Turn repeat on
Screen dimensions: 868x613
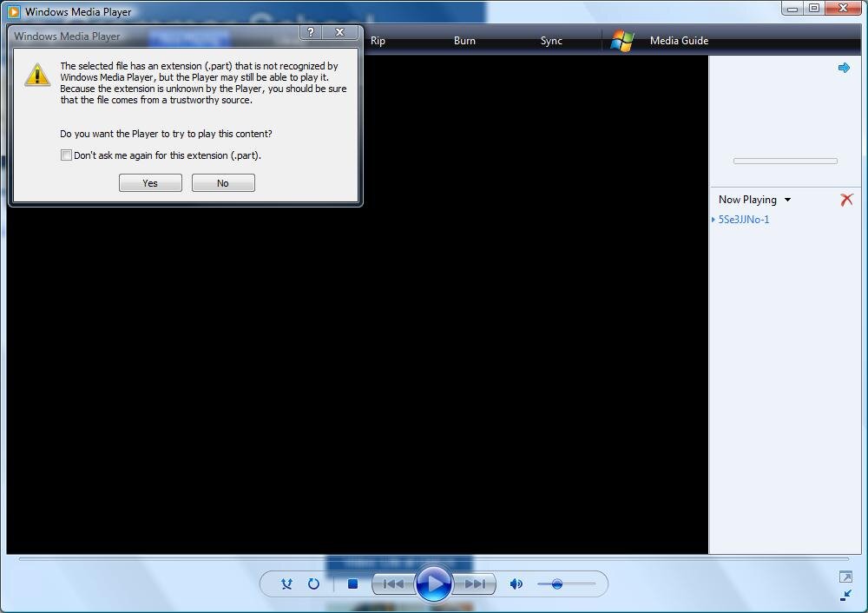tap(313, 583)
